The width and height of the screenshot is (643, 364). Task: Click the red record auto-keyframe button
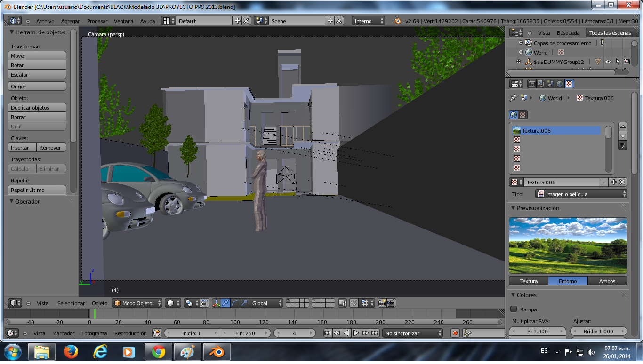(x=455, y=333)
